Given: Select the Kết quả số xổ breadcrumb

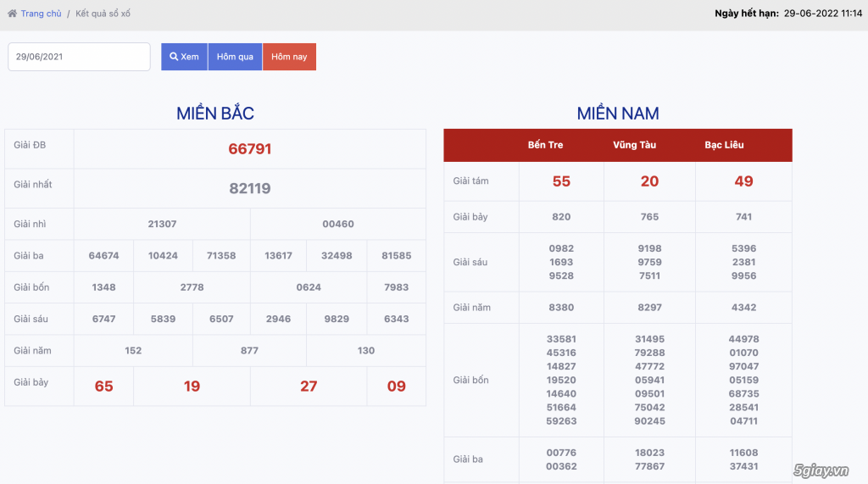Looking at the screenshot, I should (103, 14).
